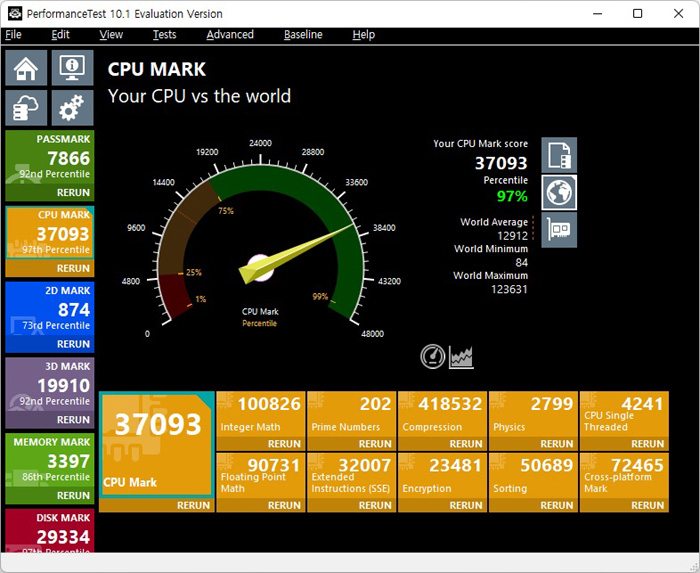Select the Memory Mark score tile
Viewport: 700px width, 573px height.
point(50,461)
